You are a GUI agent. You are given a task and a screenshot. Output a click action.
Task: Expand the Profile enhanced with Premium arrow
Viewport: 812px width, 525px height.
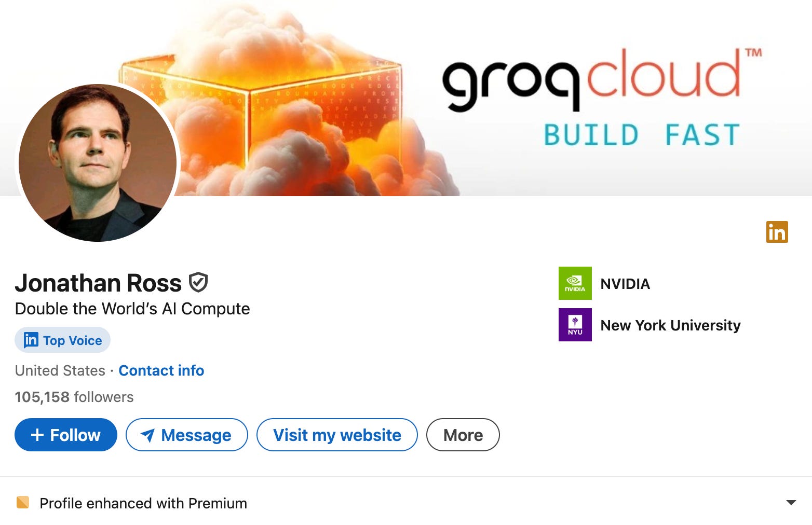[791, 502]
